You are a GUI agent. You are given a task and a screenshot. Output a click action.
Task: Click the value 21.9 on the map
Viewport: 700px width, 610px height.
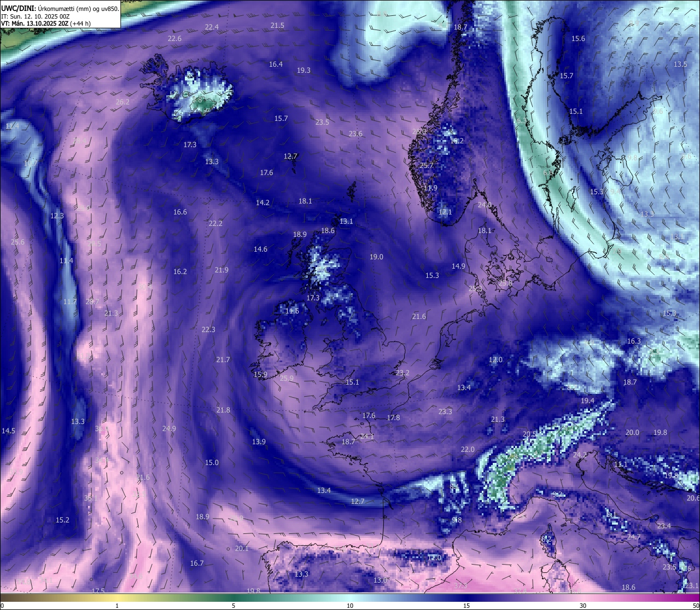coord(221,270)
